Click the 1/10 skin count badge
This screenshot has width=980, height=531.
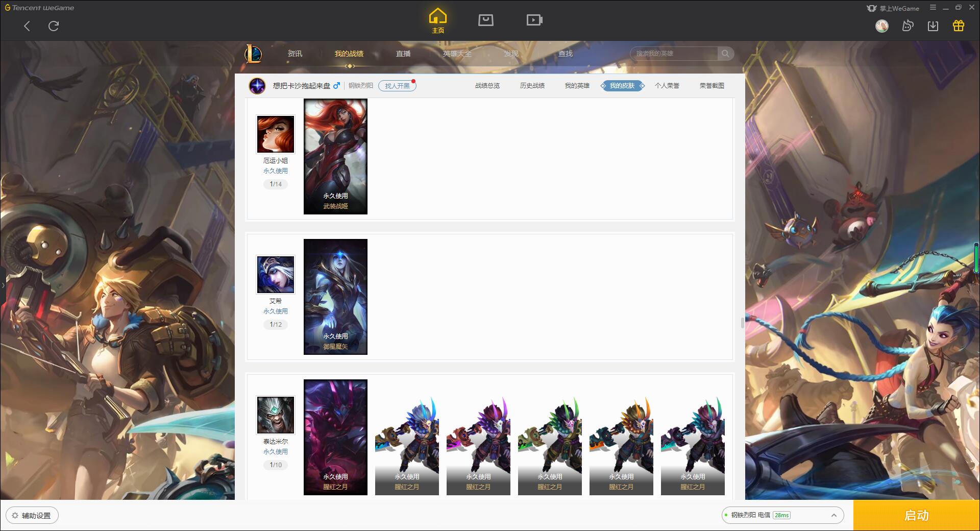276,465
